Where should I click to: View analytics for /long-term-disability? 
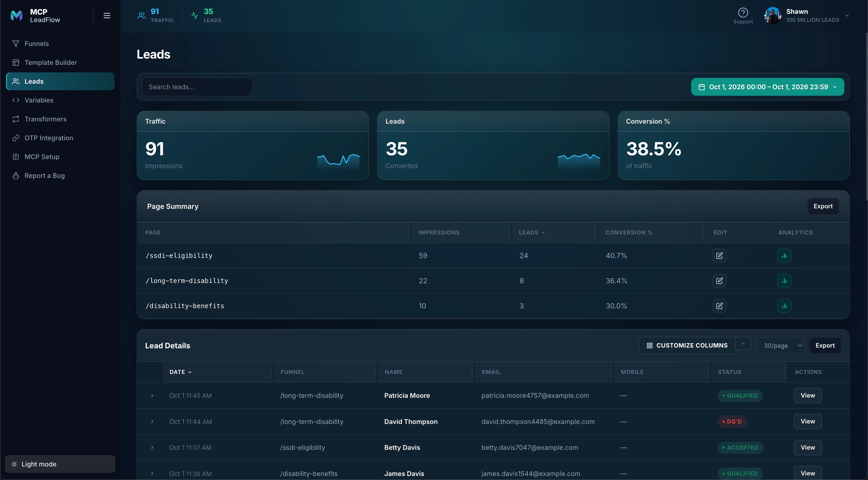[784, 281]
